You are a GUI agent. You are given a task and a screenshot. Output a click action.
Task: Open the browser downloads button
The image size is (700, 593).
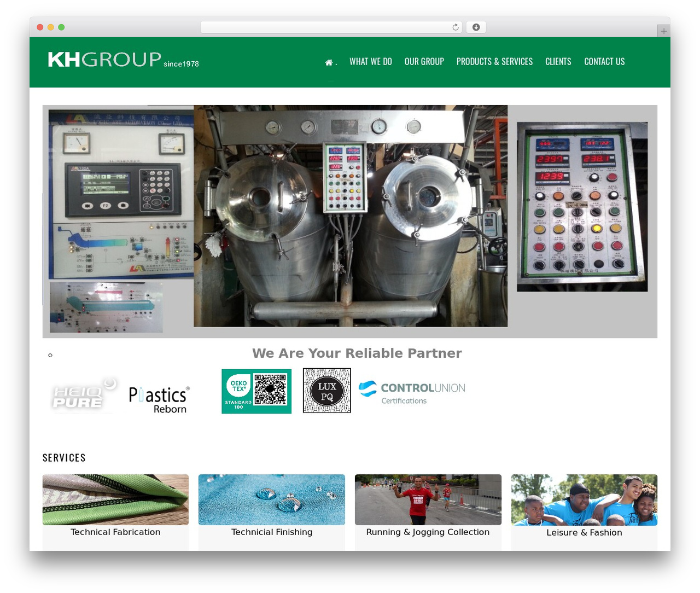(476, 27)
